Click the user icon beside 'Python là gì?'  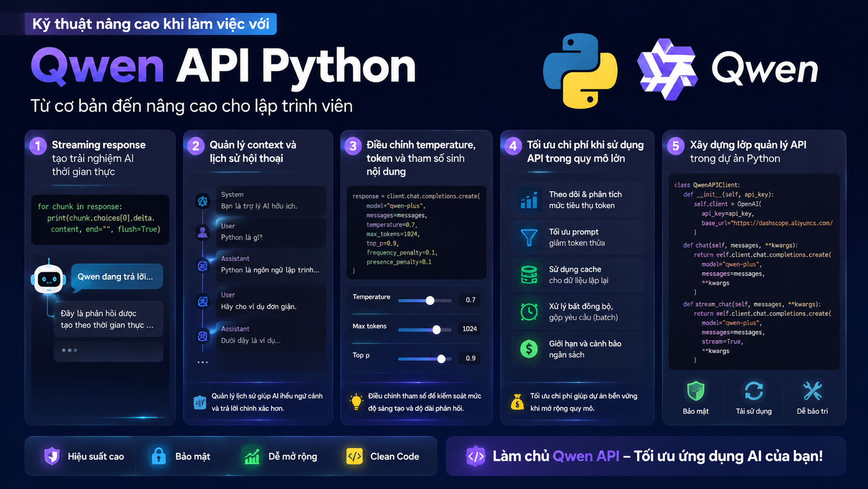point(202,232)
